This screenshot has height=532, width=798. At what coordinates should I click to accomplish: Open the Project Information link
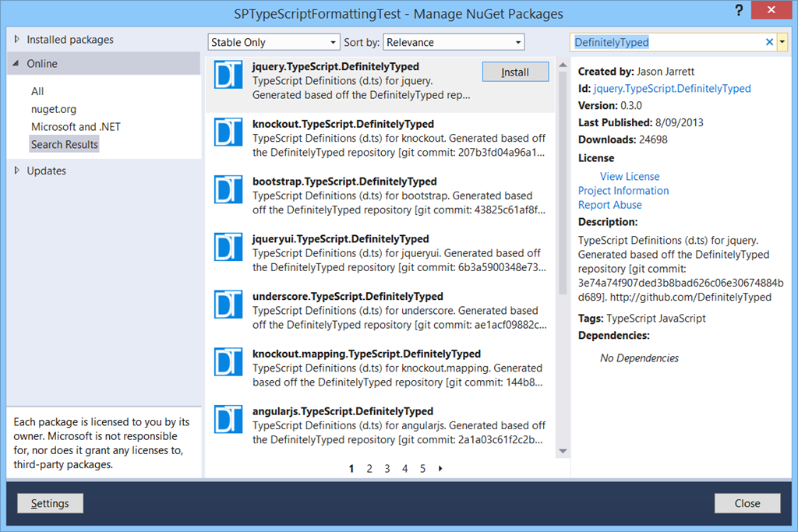coord(623,191)
